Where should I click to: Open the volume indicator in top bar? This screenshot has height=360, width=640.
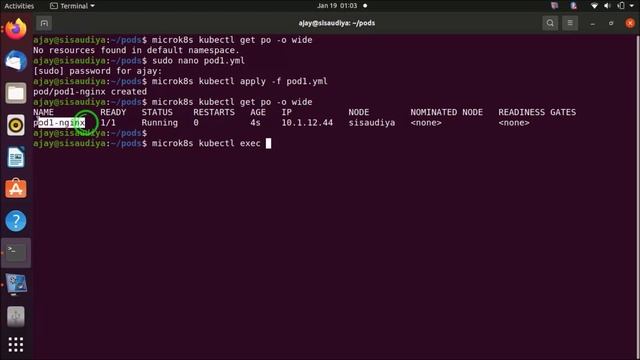click(607, 6)
